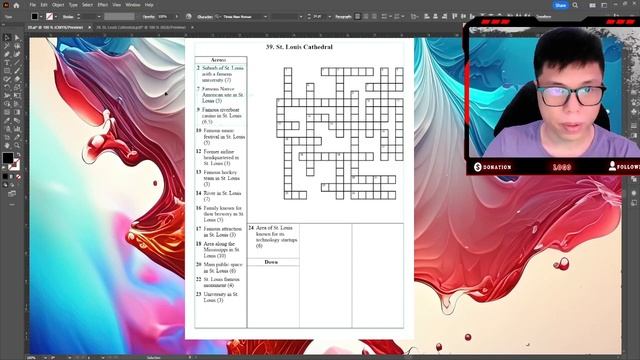640x360 pixels.
Task: Align paragraph text right
Action: 374,17
